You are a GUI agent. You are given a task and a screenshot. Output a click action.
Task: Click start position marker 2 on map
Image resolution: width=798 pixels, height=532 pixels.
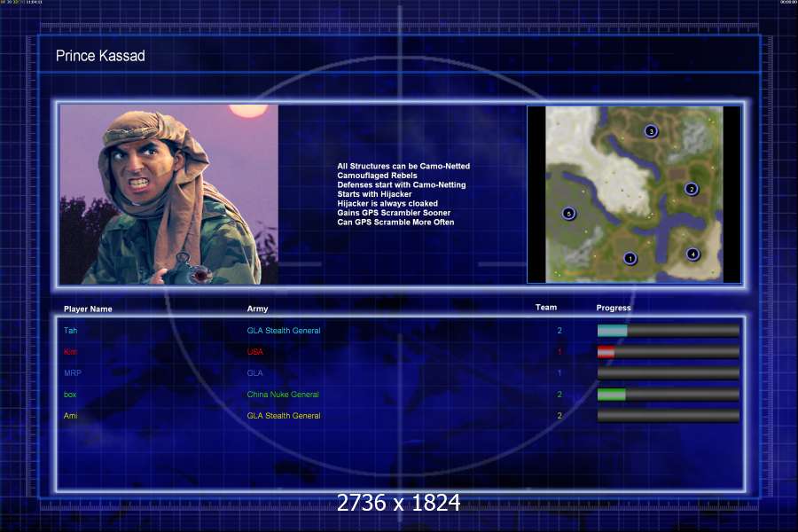[x=691, y=190]
